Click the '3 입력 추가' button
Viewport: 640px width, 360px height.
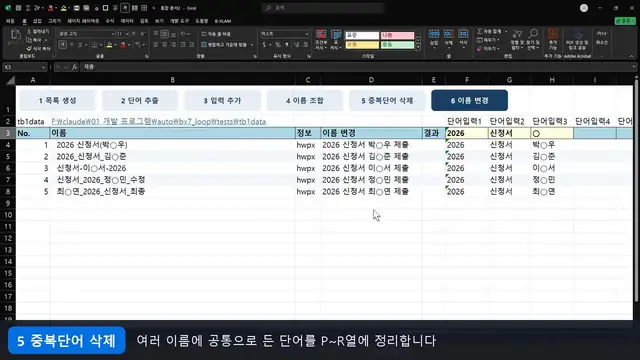(222, 100)
